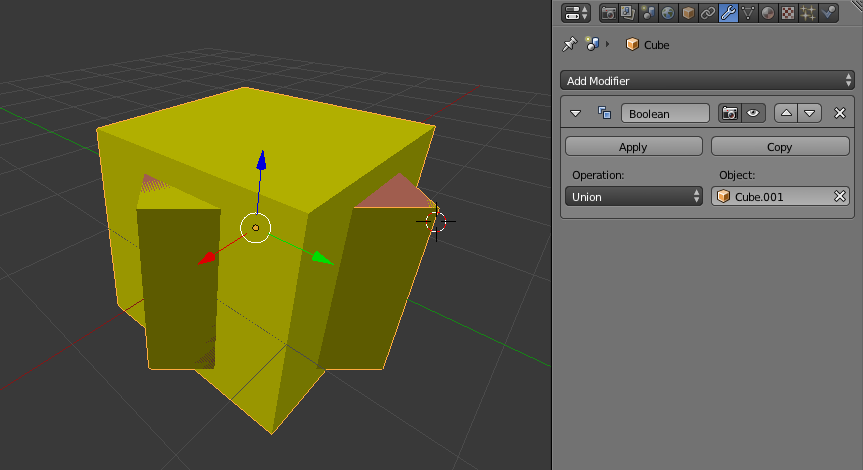
Task: Select the Modifiers tab (wrench icon)
Action: point(728,13)
